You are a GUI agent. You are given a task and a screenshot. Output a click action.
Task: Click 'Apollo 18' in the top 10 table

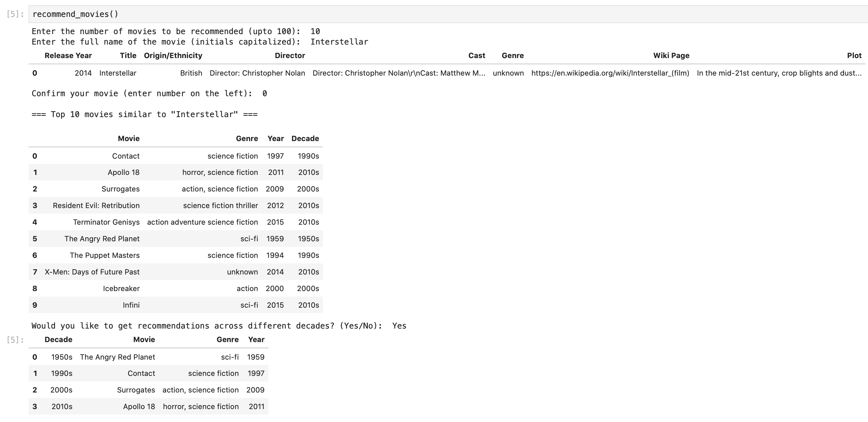[123, 172]
